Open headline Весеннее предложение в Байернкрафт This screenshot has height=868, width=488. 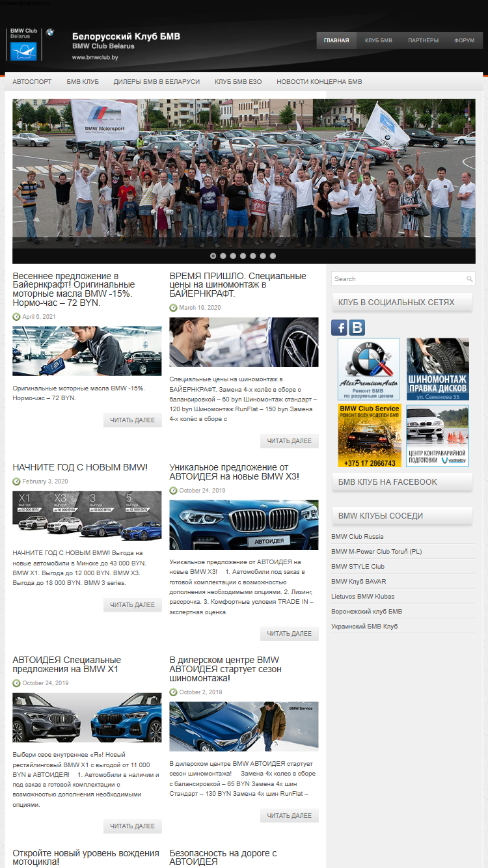coord(74,290)
